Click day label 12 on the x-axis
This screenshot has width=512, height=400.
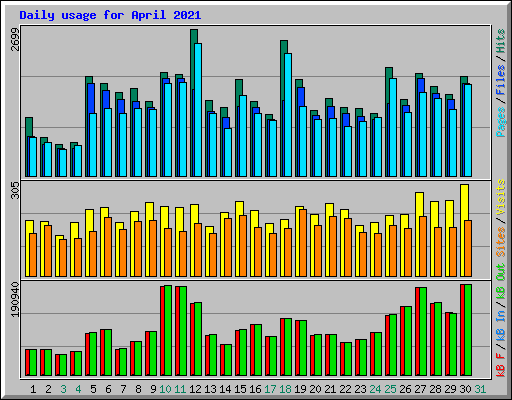tap(195, 389)
